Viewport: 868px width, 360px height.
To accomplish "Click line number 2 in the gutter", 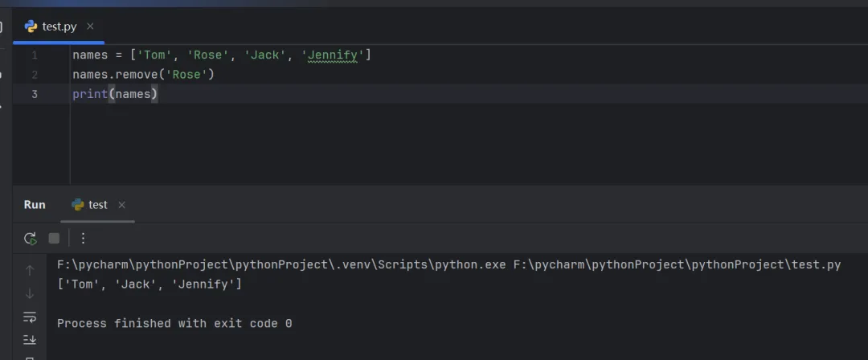I will tap(35, 75).
